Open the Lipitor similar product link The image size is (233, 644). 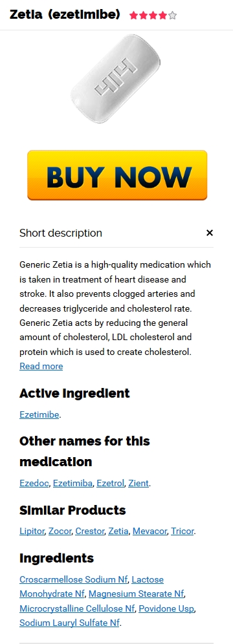click(x=32, y=531)
